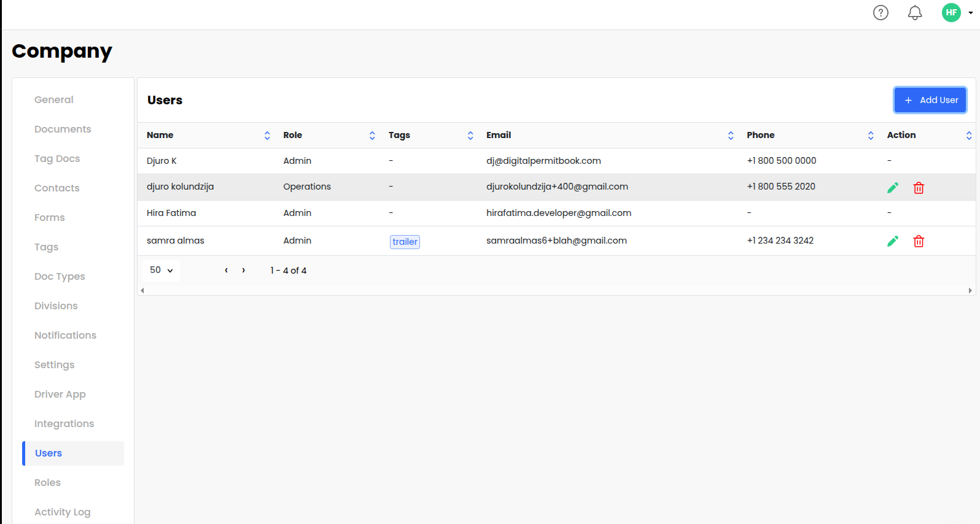980x524 pixels.
Task: Click the HF user avatar
Action: [951, 12]
